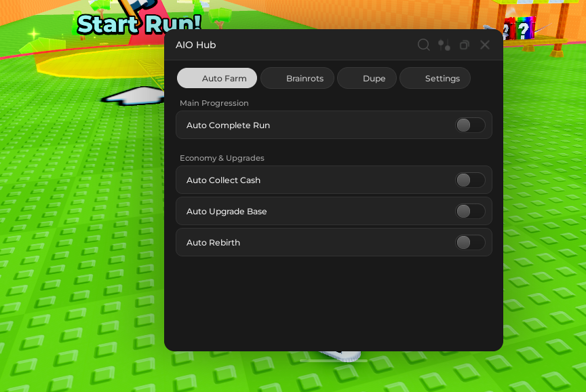Click the Start Run! sign in game
Screen dimensions: 586x392
tap(139, 23)
